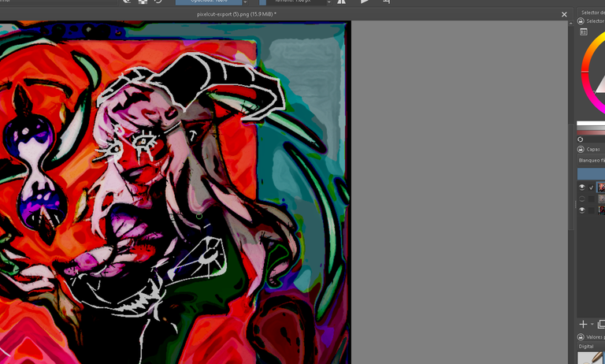Select the middle layer thumbnail
605x364 pixels.
pos(601,199)
